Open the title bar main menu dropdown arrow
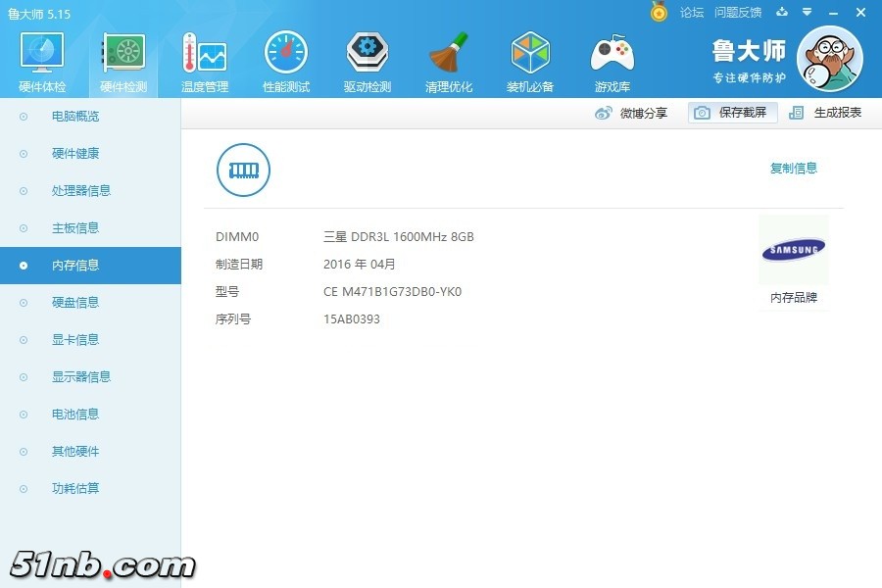Image resolution: width=882 pixels, height=588 pixels. 807,12
